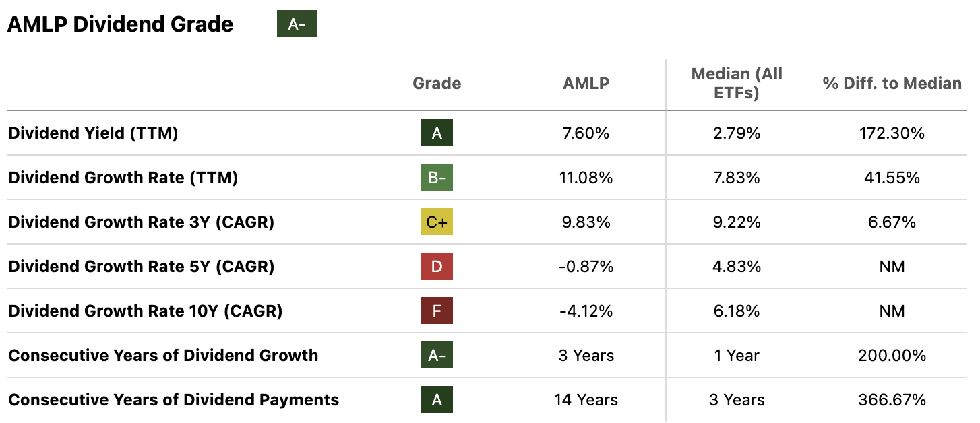The height and width of the screenshot is (423, 980).
Task: Open the Dividend Yield (TTM) row label
Action: (93, 133)
